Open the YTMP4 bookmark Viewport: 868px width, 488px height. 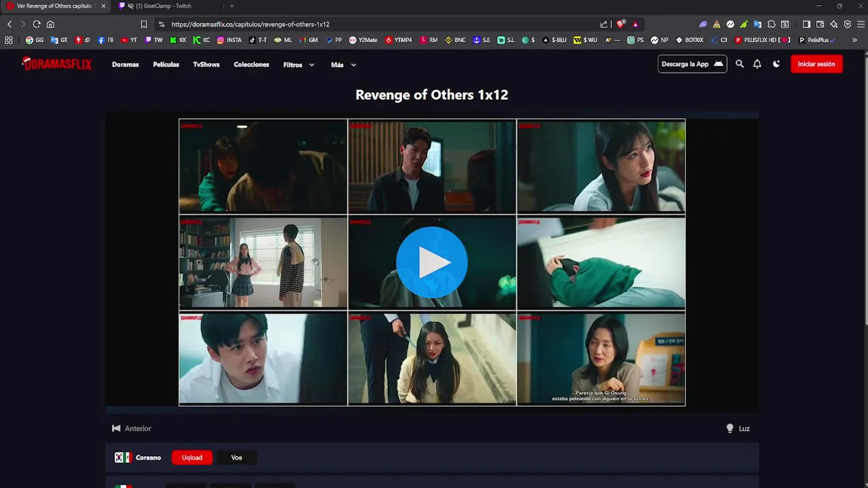point(399,40)
